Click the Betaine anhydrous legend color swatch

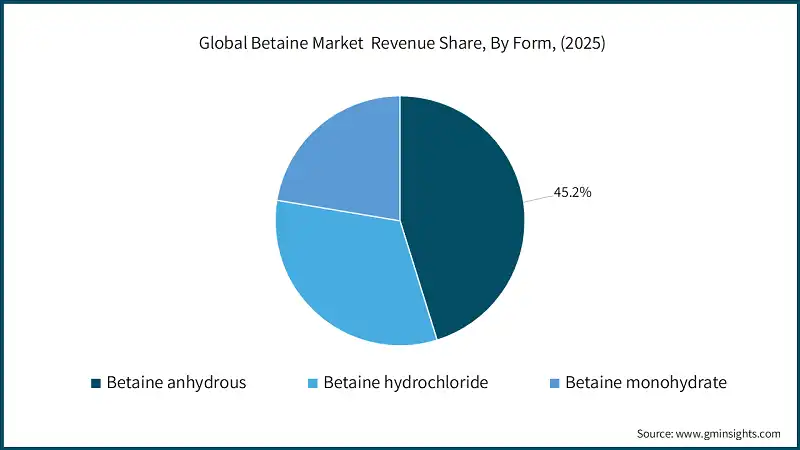(96, 383)
